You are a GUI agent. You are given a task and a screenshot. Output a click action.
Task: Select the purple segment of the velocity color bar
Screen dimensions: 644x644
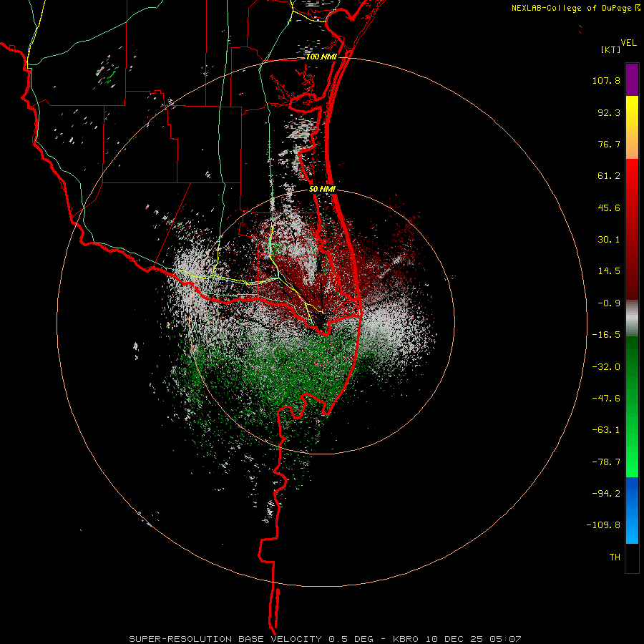pos(632,79)
